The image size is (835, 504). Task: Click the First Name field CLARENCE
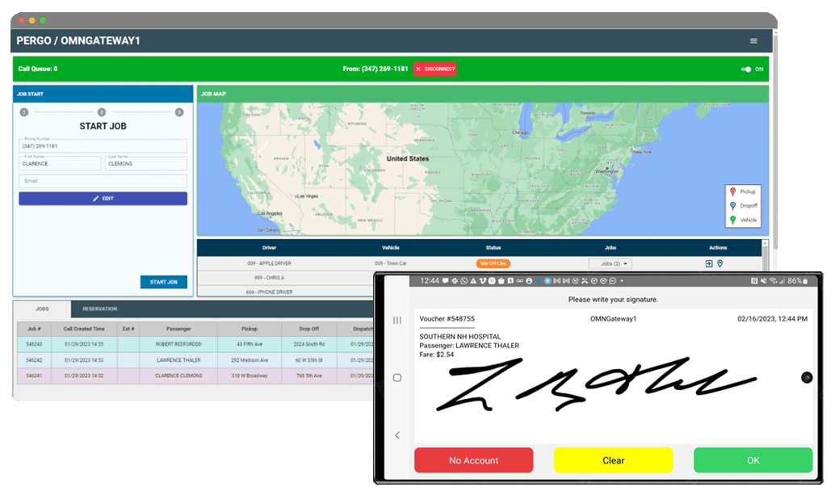61,164
